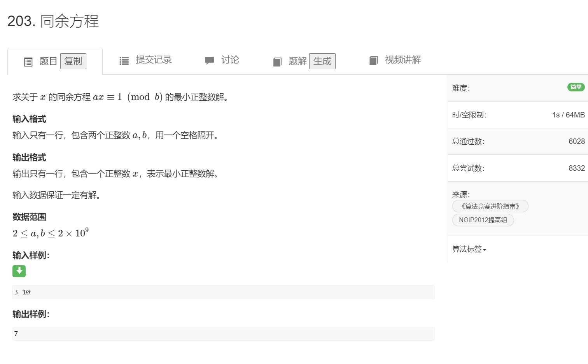
Task: Click the 视频讲解 book icon
Action: click(374, 60)
